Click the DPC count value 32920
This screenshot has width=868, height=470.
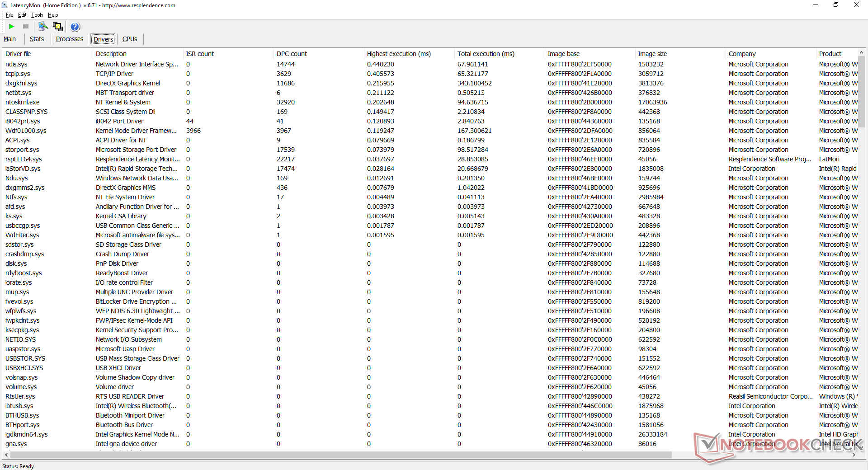286,102
